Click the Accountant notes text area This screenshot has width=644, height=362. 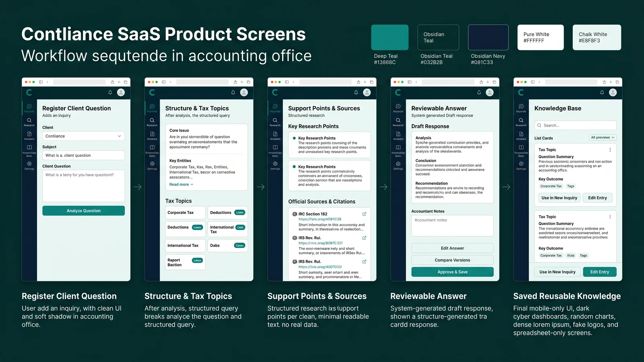coord(452,226)
